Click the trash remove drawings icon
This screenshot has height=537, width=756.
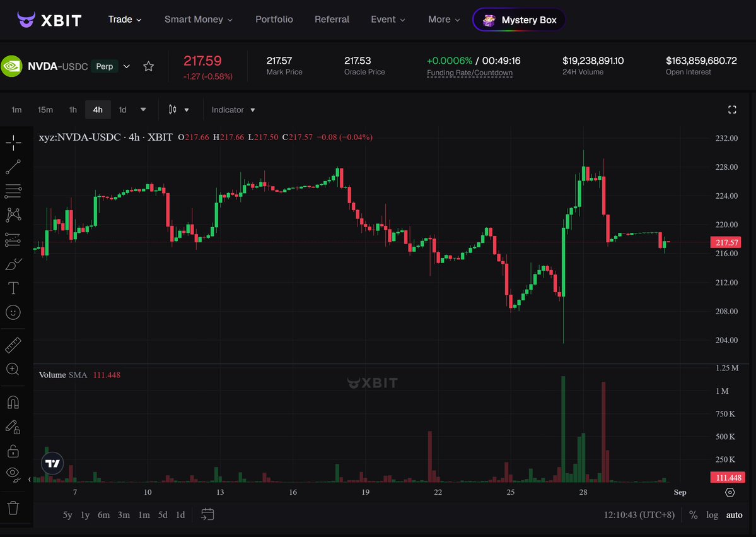(x=13, y=507)
